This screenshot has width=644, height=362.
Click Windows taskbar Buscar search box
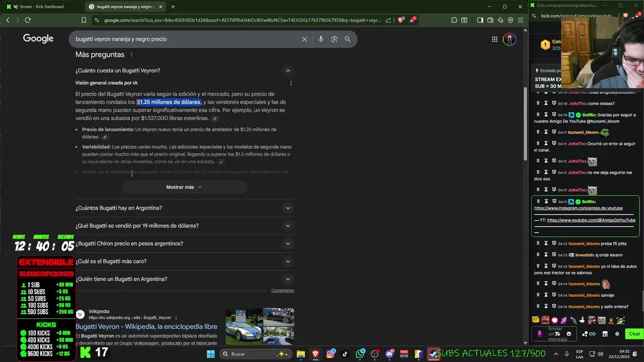tap(256, 354)
